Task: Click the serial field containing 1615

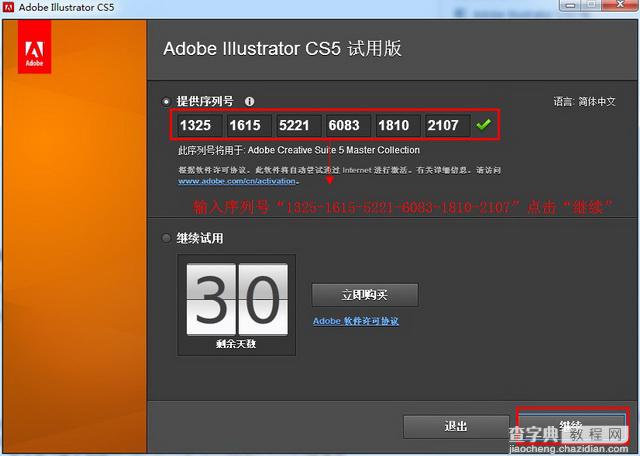Action: [249, 125]
